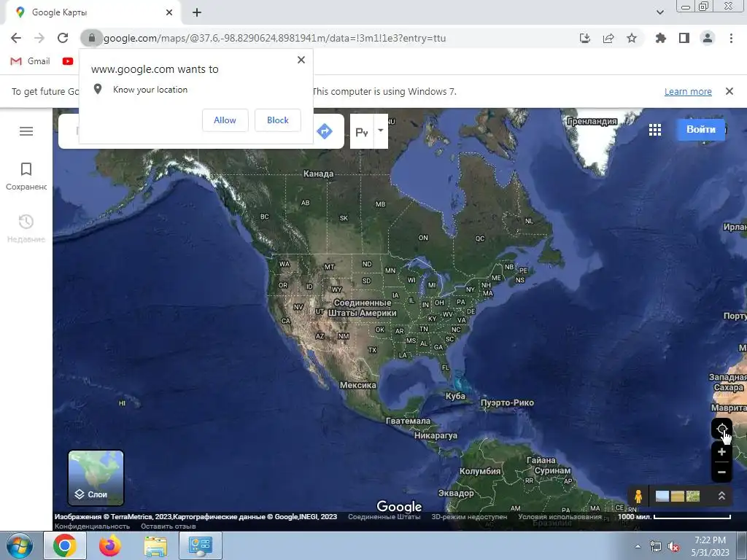Open the YouTube bookmark icon

(68, 61)
